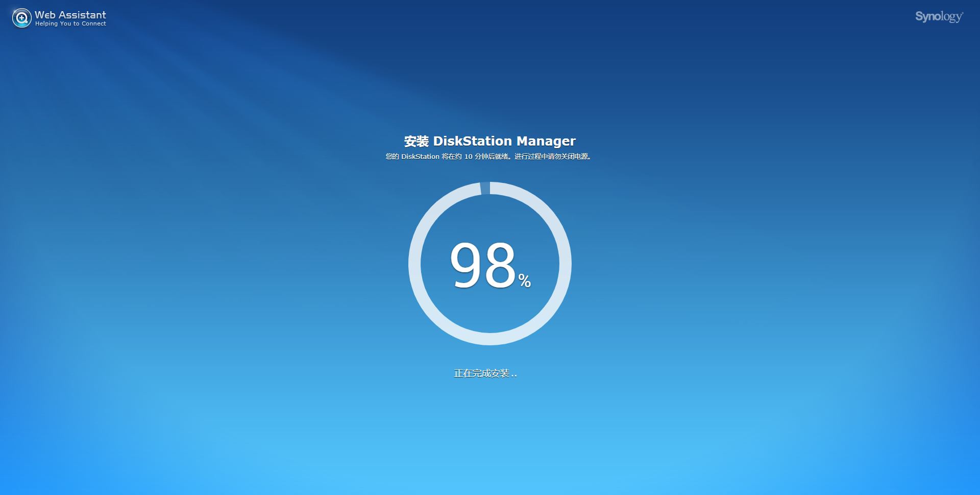Viewport: 980px width, 495px height.
Task: Click the Synology brand logo
Action: click(939, 17)
